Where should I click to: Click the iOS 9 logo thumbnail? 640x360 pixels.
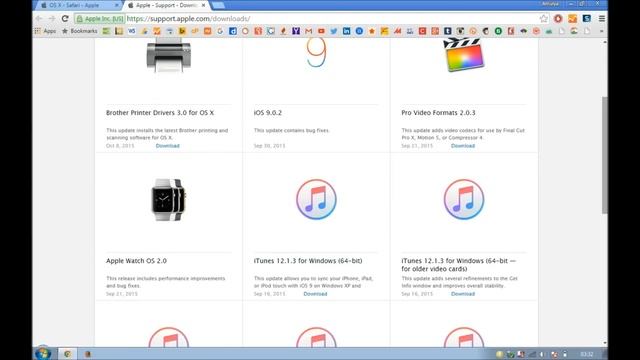pyautogui.click(x=316, y=52)
